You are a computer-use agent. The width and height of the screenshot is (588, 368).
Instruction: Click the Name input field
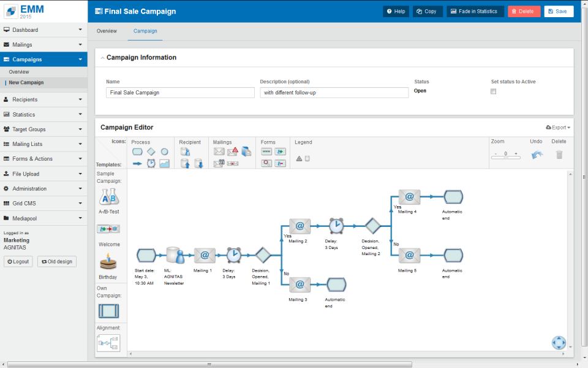(x=180, y=93)
